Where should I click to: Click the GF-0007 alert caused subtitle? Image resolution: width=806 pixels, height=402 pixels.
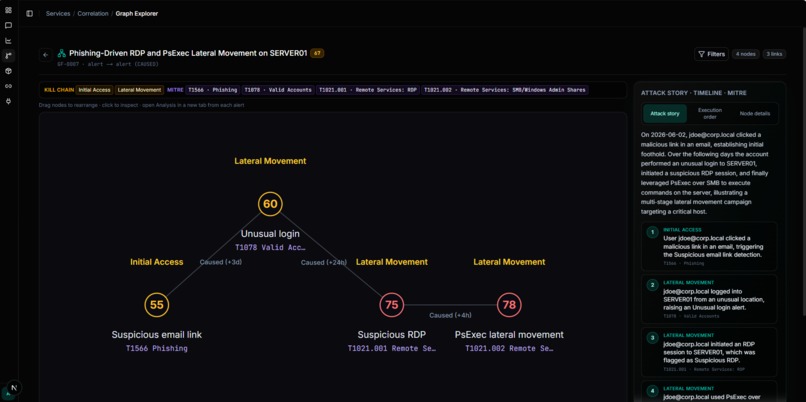click(107, 64)
